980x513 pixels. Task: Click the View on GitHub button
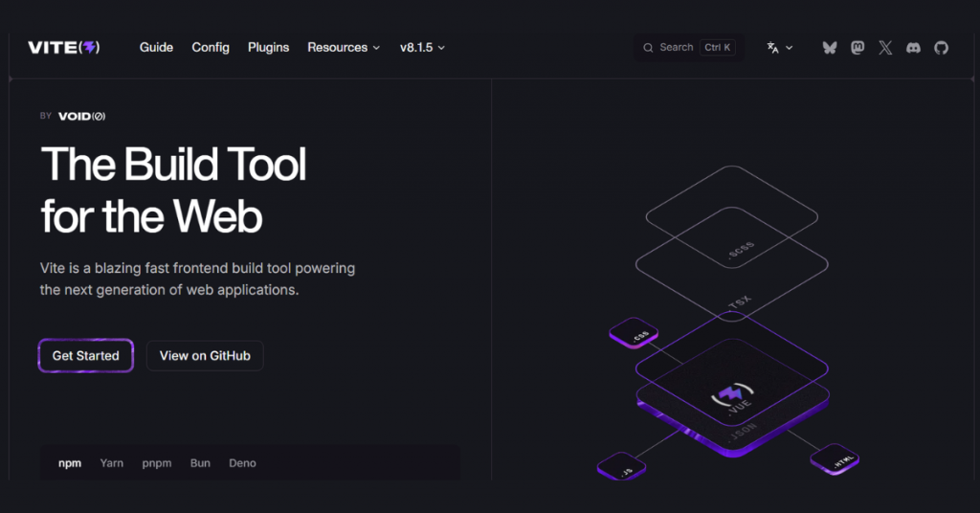[205, 355]
